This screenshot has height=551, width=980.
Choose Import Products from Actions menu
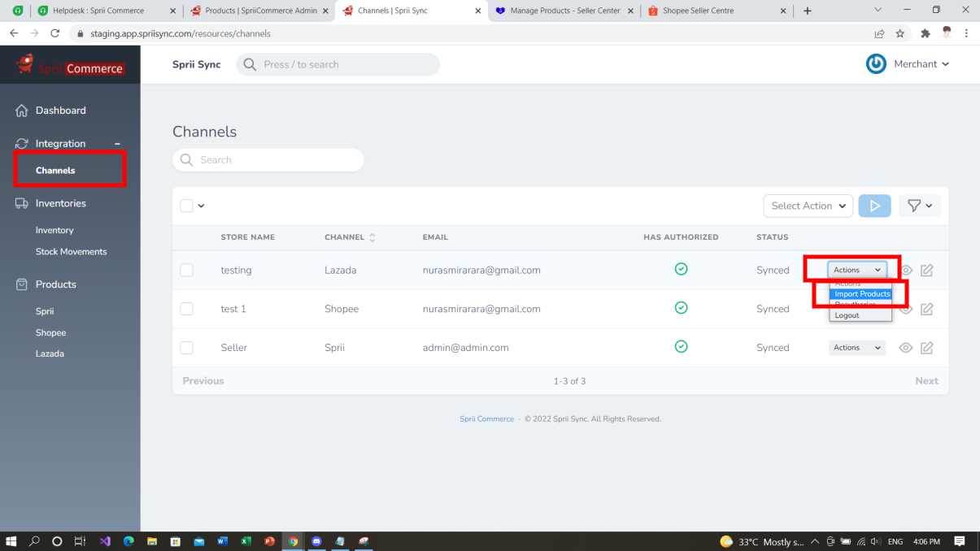(861, 294)
